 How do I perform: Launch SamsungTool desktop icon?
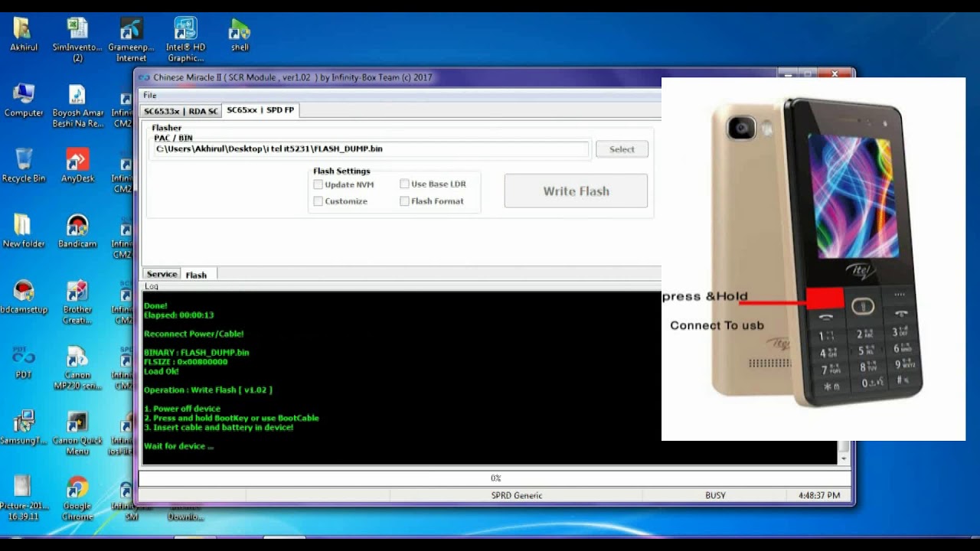pos(24,428)
